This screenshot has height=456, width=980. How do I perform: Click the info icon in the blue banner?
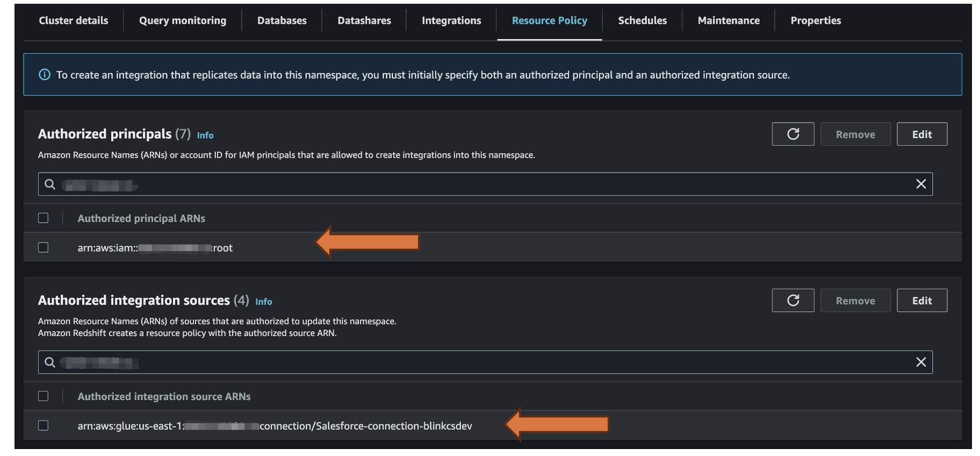[x=45, y=75]
